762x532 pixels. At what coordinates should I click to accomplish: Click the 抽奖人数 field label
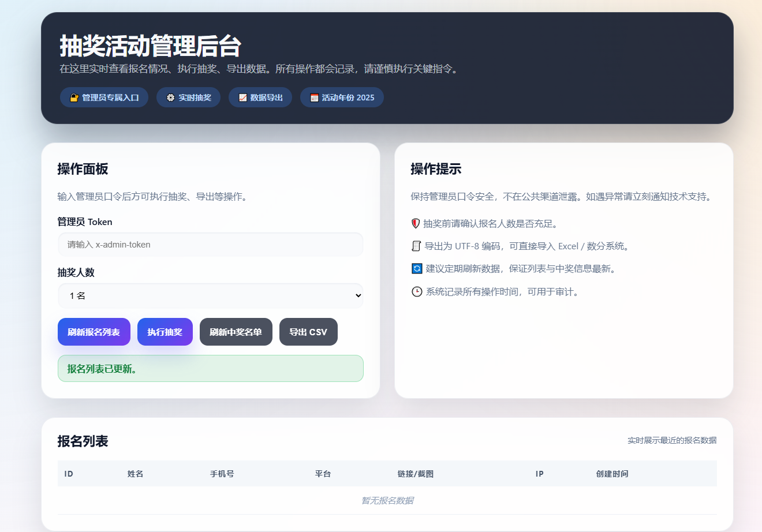[76, 272]
